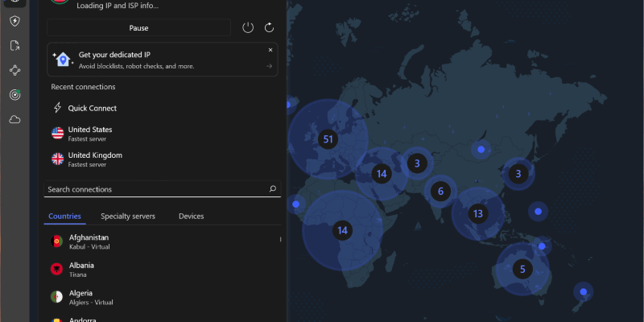The height and width of the screenshot is (322, 644).
Task: Switch to the Specialty servers tab
Action: pos(127,216)
